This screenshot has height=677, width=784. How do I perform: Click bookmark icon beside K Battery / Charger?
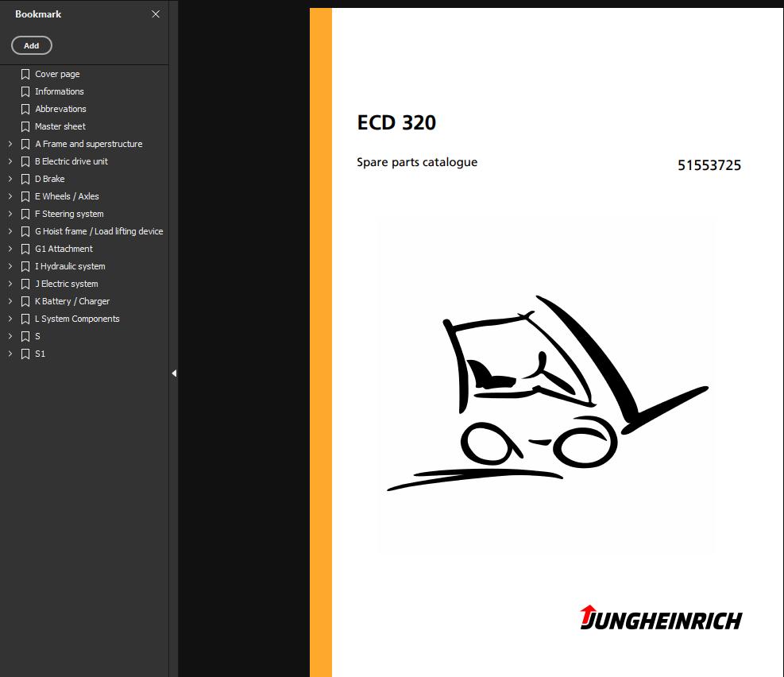[x=25, y=301]
